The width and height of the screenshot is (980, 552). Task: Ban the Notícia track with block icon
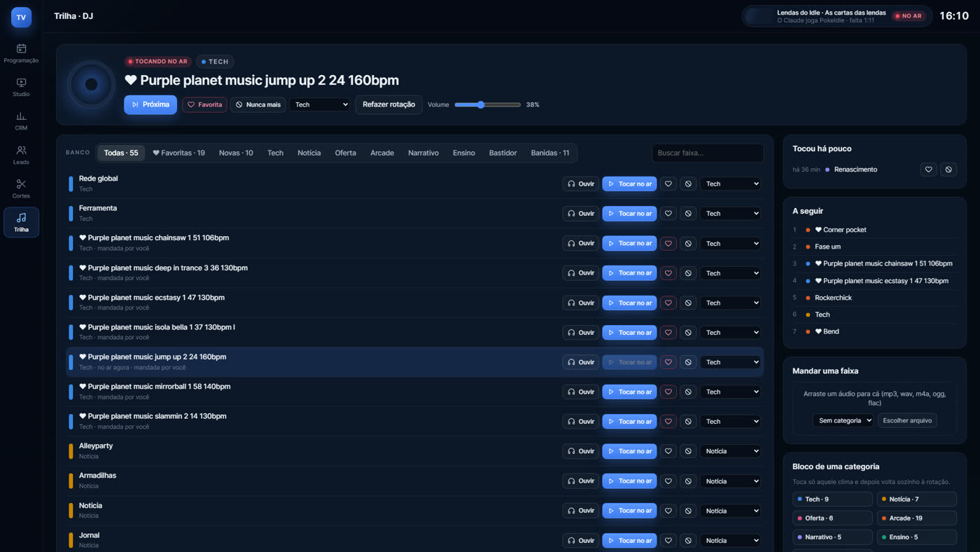point(688,511)
